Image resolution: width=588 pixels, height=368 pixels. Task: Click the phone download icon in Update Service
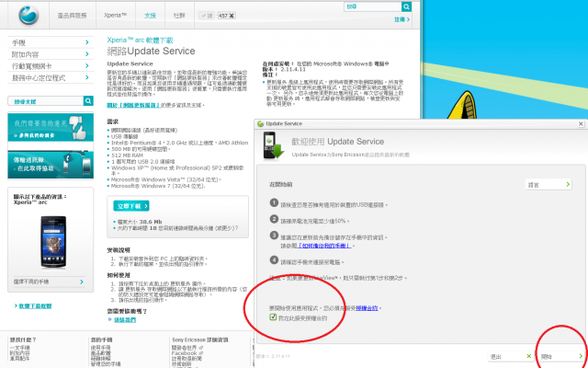coord(273,145)
